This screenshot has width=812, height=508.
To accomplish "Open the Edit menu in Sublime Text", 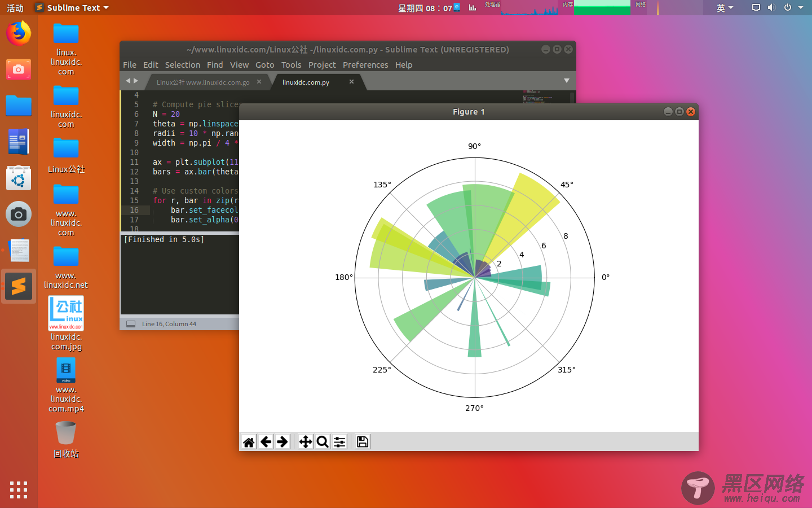I will coord(151,65).
